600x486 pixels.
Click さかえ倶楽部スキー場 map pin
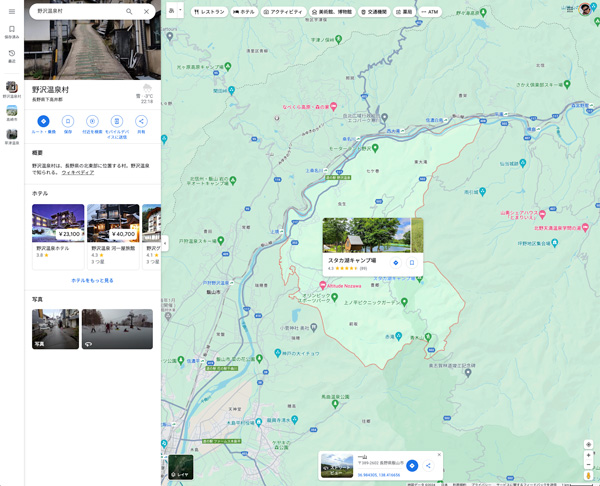pyautogui.click(x=567, y=84)
